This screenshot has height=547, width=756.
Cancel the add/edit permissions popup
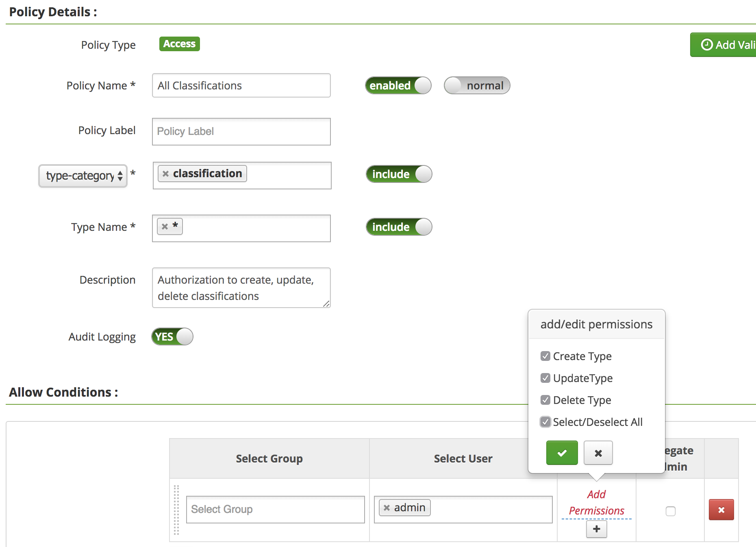click(598, 453)
